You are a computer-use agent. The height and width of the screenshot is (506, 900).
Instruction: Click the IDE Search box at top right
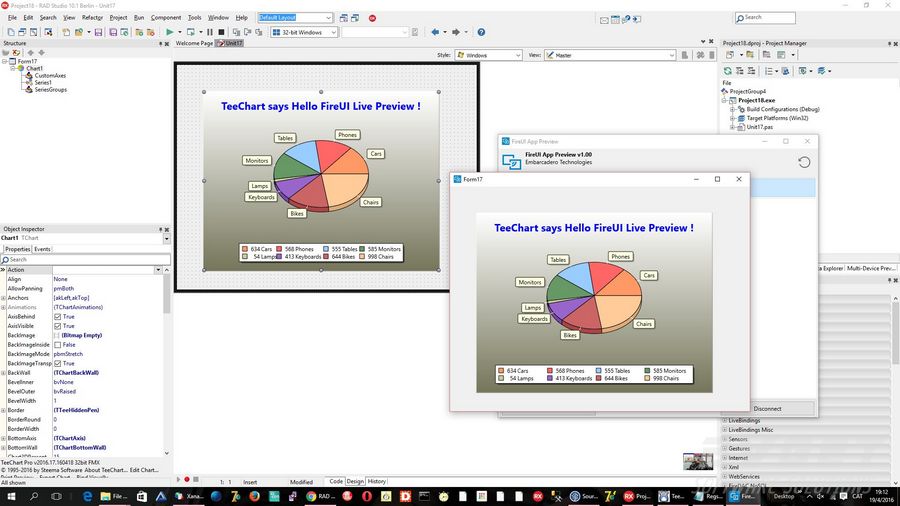(x=765, y=18)
